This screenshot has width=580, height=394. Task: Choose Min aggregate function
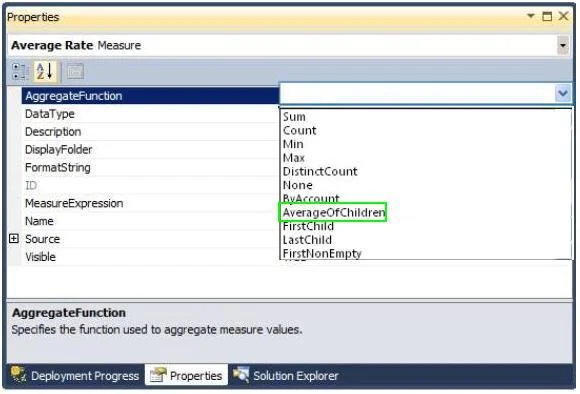tap(293, 144)
